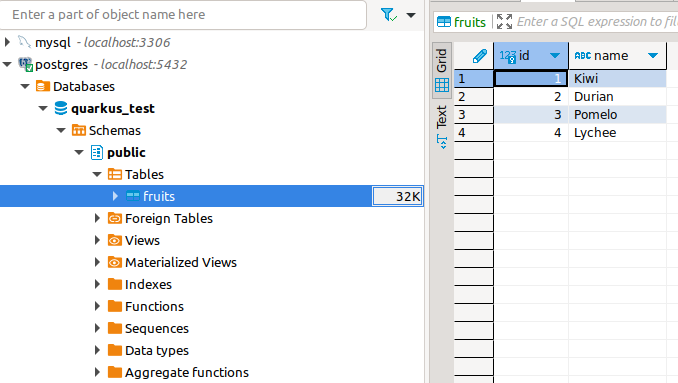Expand the Materialized Views folder
The width and height of the screenshot is (678, 383).
(97, 262)
